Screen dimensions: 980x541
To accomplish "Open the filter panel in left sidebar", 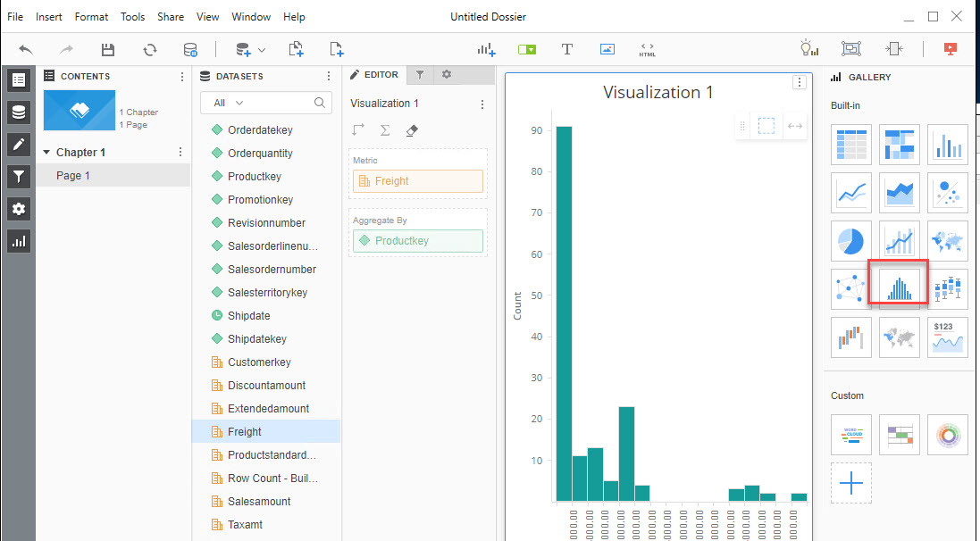I will click(x=19, y=177).
